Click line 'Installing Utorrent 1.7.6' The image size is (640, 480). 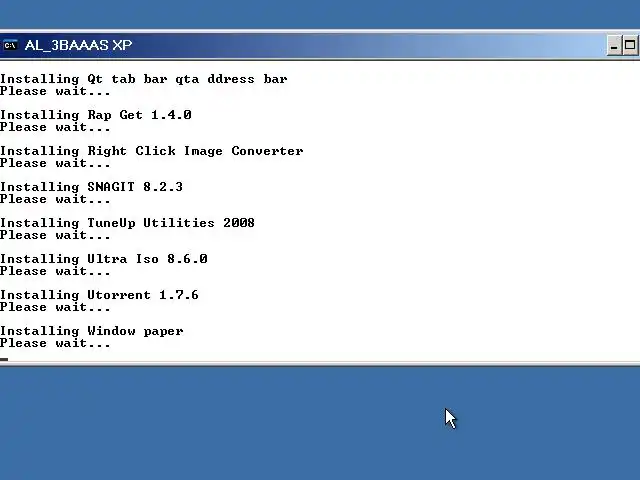(x=99, y=294)
